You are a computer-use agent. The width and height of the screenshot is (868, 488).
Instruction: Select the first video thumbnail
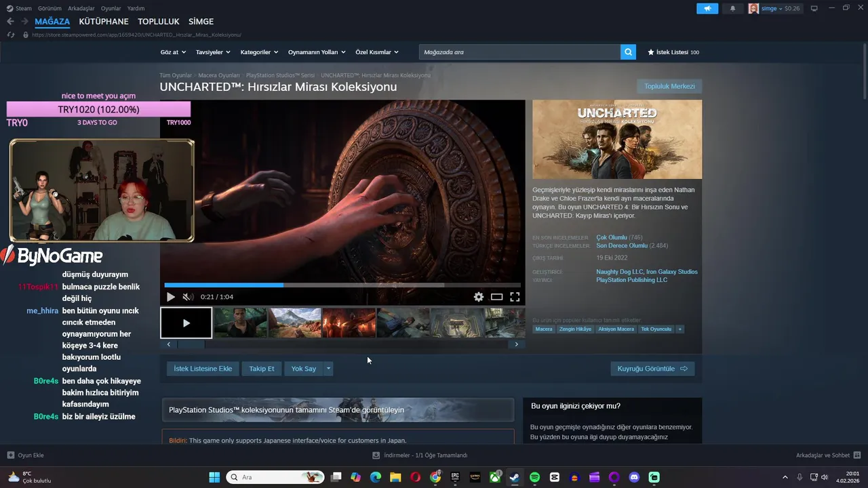pyautogui.click(x=186, y=323)
